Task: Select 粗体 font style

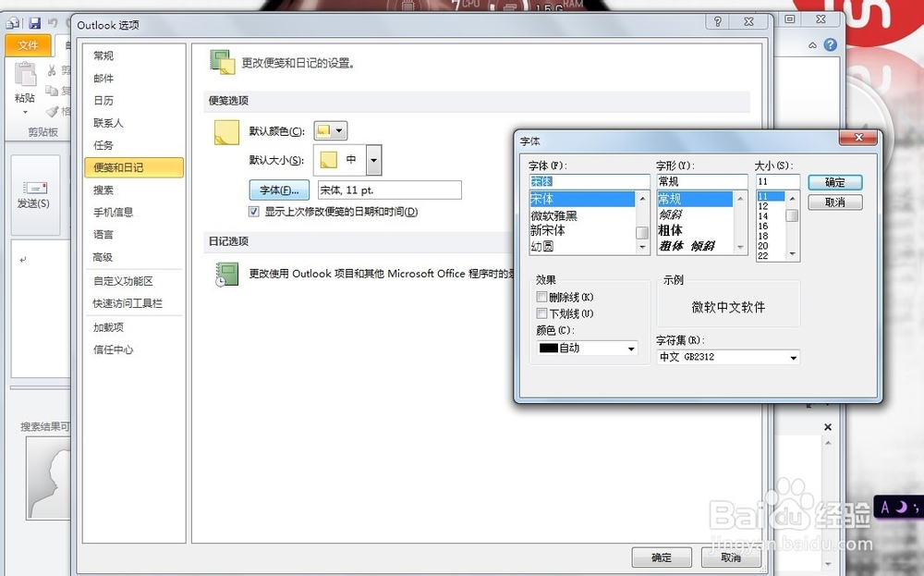Action: 696,230
